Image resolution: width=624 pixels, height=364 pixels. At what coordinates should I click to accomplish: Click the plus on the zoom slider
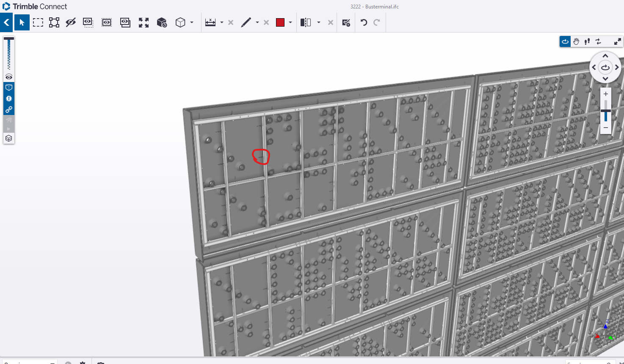[605, 93]
